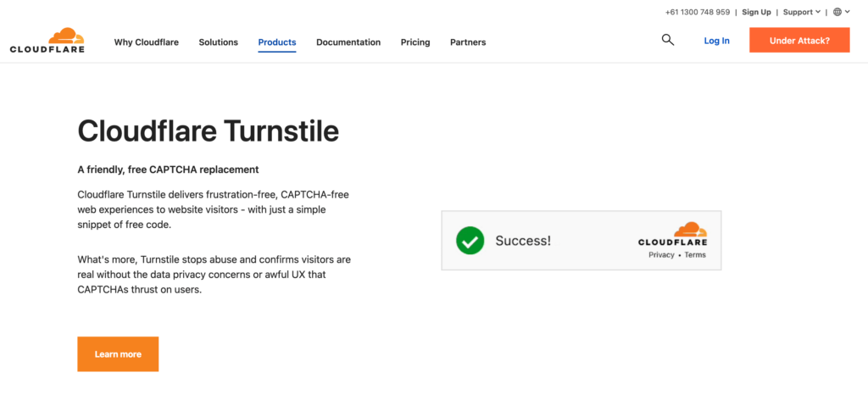Click the green success checkmark icon
Image resolution: width=868 pixels, height=406 pixels.
click(470, 241)
